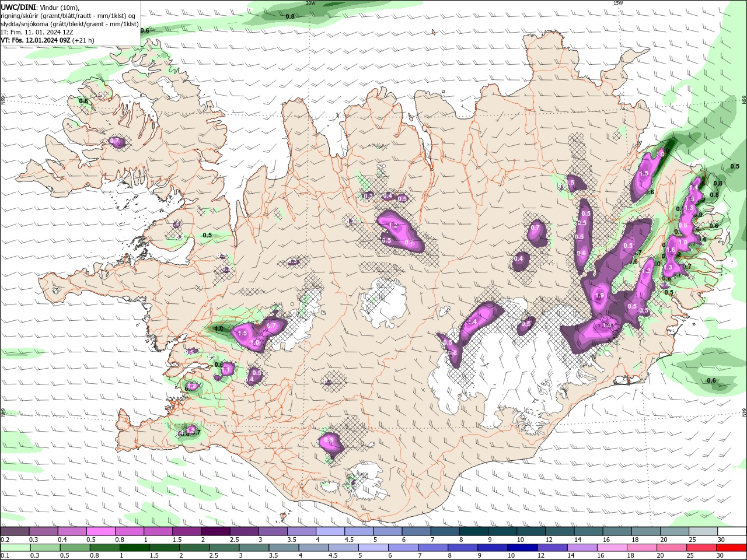Pick the snow legend swatch labeled 20
This screenshot has width=747, height=560.
pyautogui.click(x=674, y=531)
